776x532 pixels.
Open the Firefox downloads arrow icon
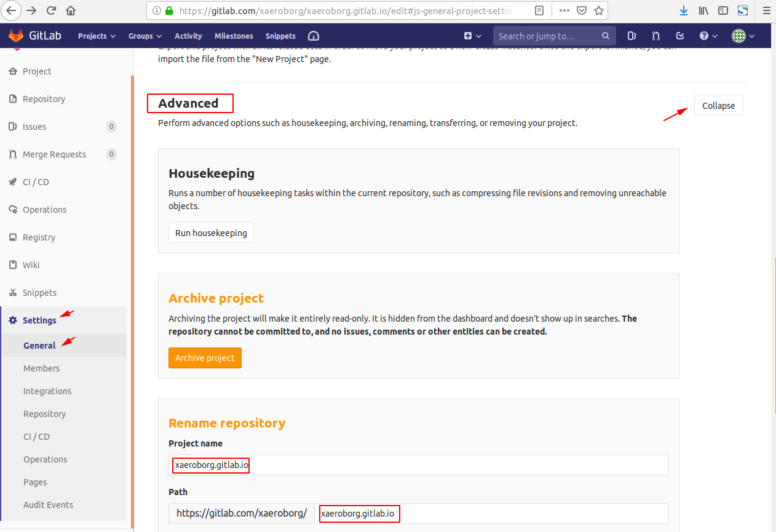pyautogui.click(x=684, y=10)
